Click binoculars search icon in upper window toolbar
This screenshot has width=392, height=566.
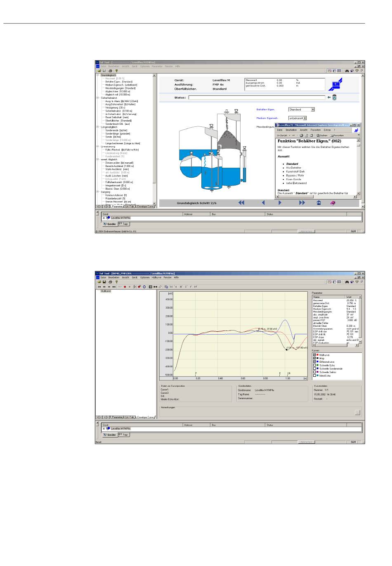click(347, 71)
